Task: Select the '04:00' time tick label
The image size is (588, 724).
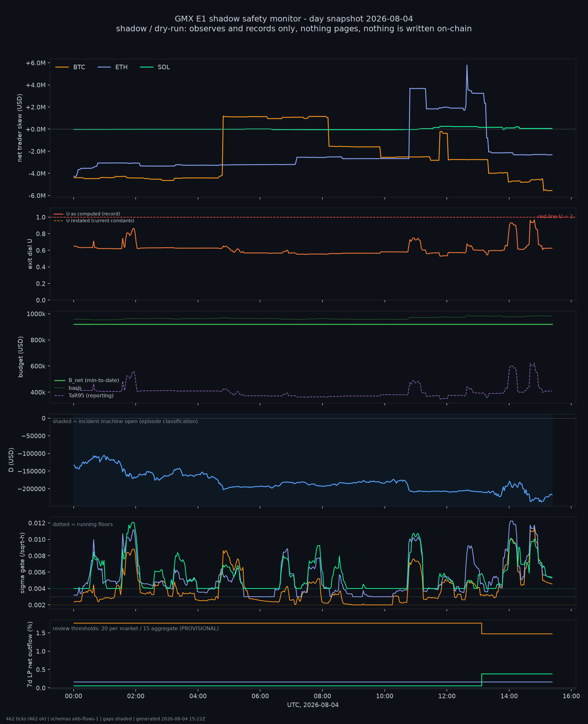Action: [198, 696]
